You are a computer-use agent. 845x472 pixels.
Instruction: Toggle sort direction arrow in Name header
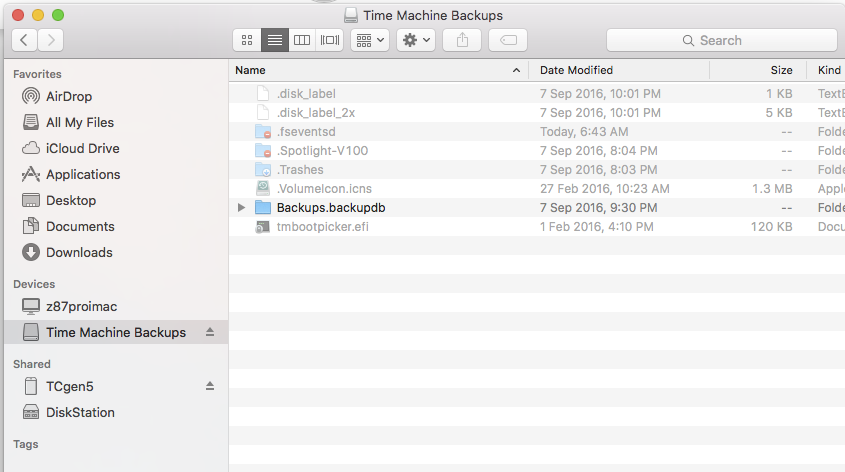coord(516,70)
